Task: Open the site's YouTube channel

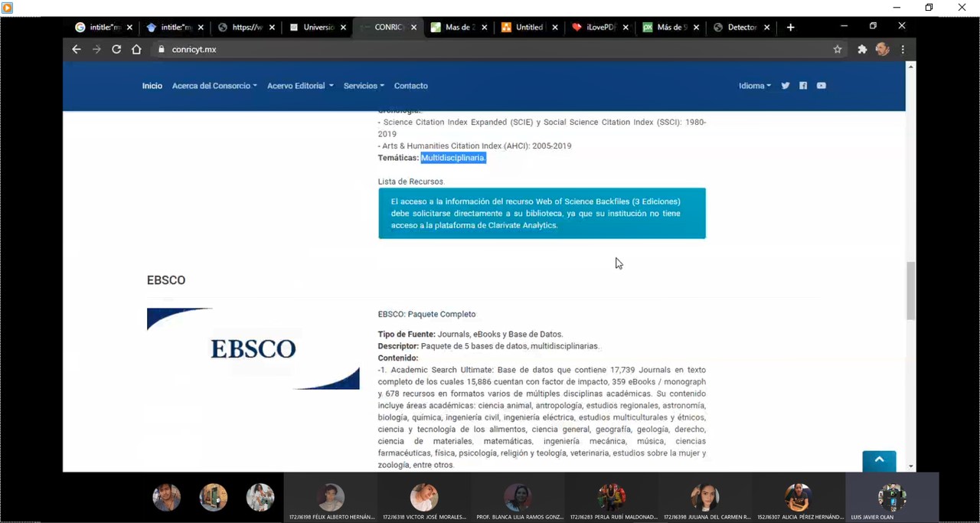Action: point(822,86)
